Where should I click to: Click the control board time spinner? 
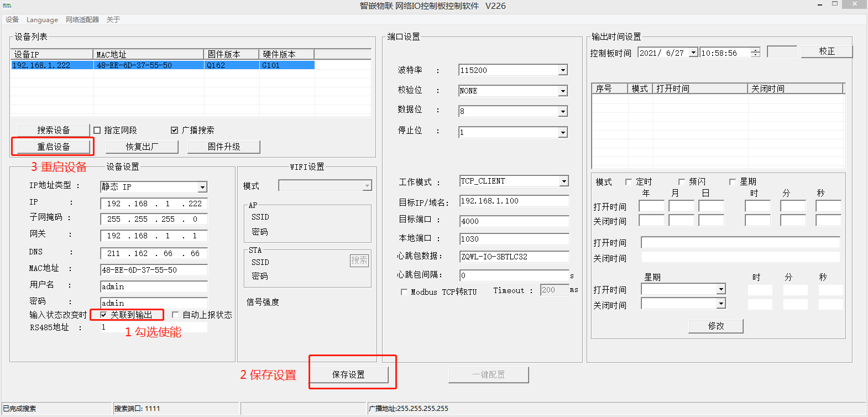[756, 53]
